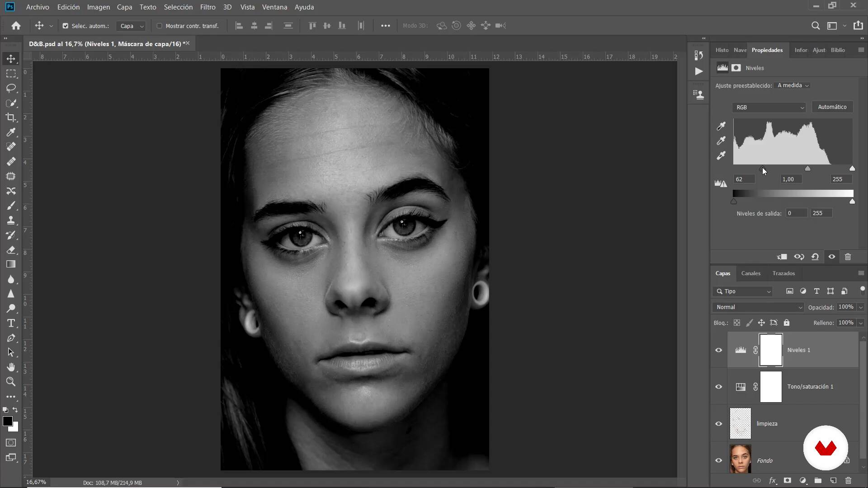This screenshot has height=488, width=868.
Task: Select the Pen tool
Action: (x=11, y=338)
